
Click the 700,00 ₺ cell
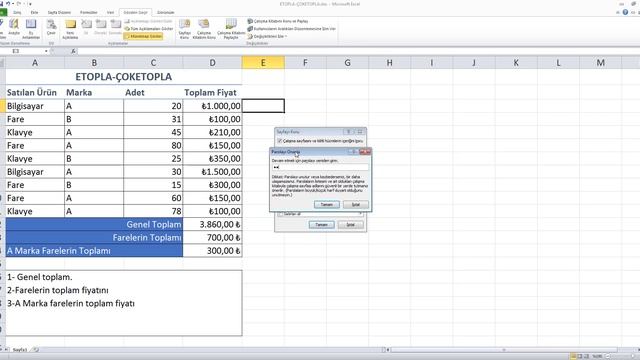[212, 237]
